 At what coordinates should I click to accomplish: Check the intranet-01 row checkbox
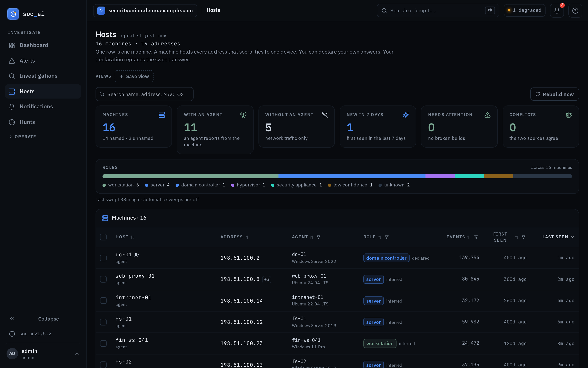pos(103,301)
